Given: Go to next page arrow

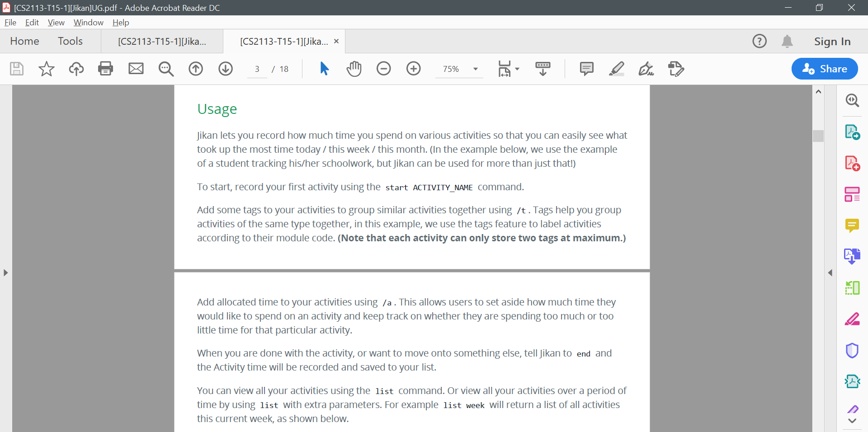Looking at the screenshot, I should pos(226,69).
